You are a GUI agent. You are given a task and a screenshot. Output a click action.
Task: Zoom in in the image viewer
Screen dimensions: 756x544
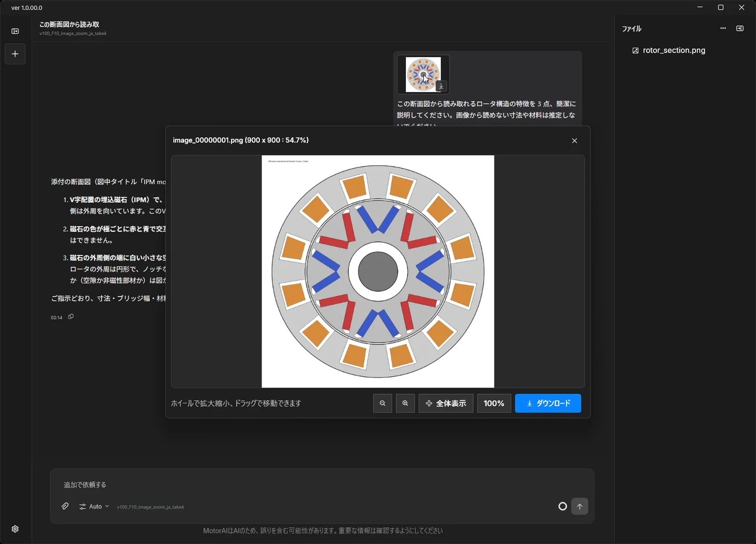[405, 403]
